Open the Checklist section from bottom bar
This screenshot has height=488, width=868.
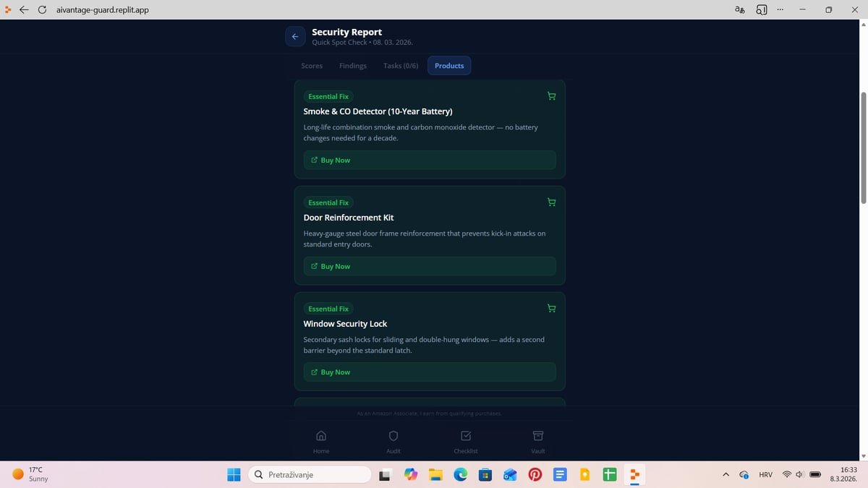click(x=465, y=440)
